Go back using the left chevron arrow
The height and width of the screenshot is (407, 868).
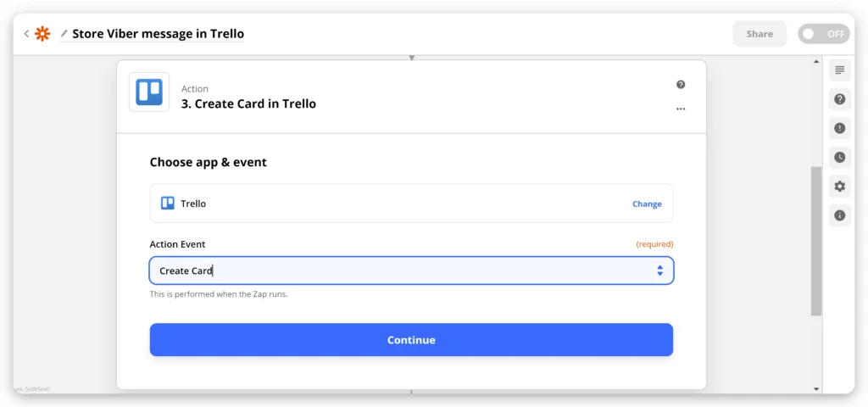(26, 34)
